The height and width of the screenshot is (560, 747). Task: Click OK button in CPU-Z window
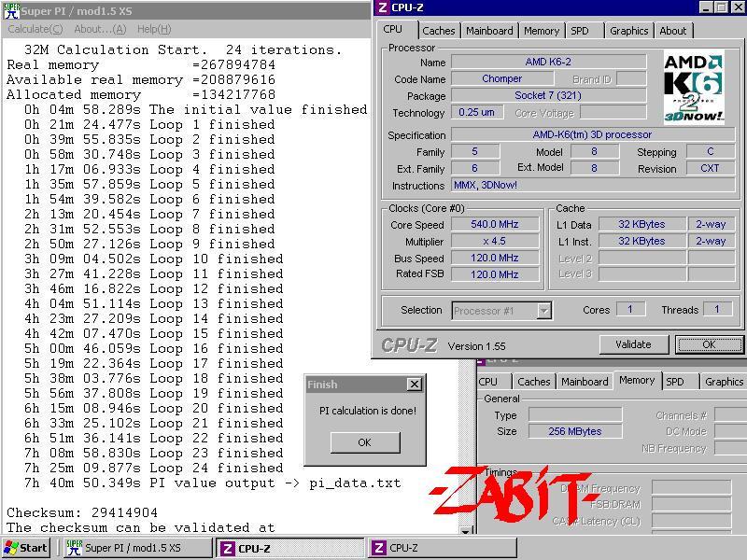[x=709, y=344]
